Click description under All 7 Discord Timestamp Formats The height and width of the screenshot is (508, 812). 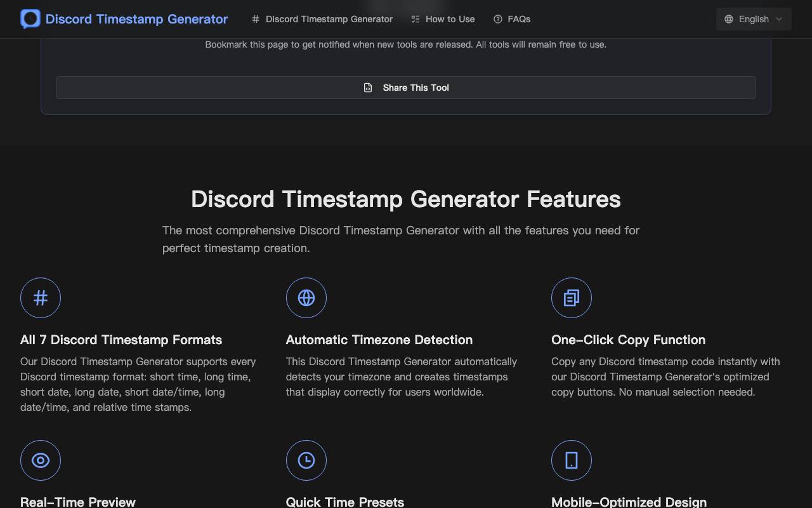pyautogui.click(x=138, y=384)
